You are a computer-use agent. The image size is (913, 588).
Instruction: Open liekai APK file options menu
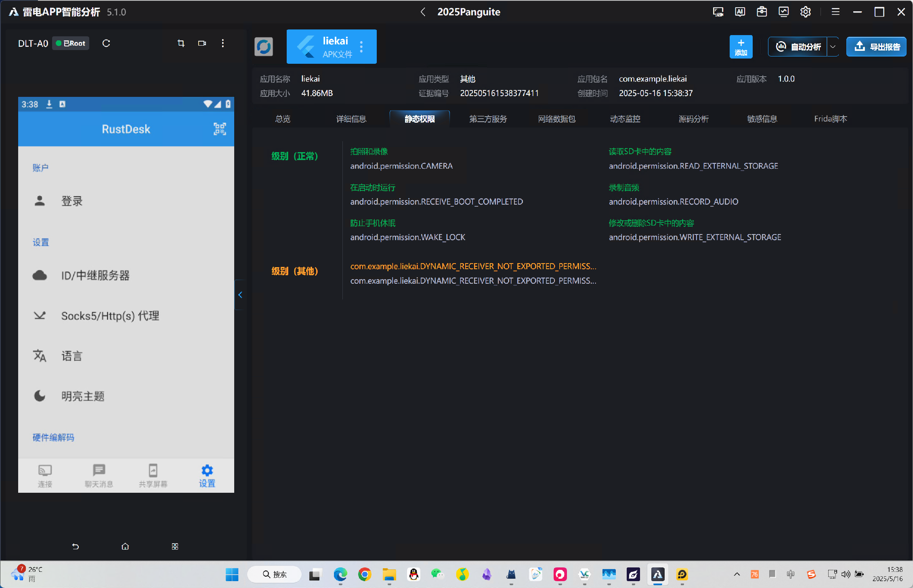click(x=361, y=47)
